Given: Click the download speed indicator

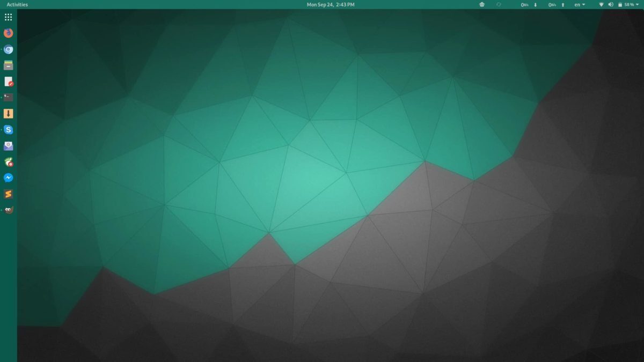Looking at the screenshot, I should coord(529,4).
